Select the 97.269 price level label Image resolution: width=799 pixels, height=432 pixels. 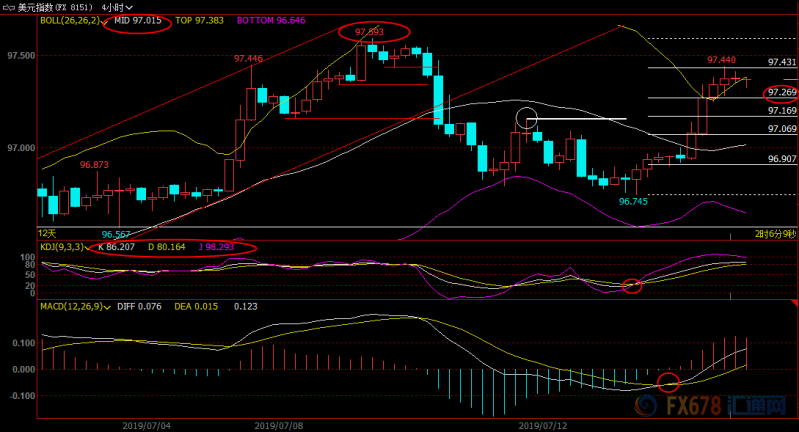click(x=782, y=93)
